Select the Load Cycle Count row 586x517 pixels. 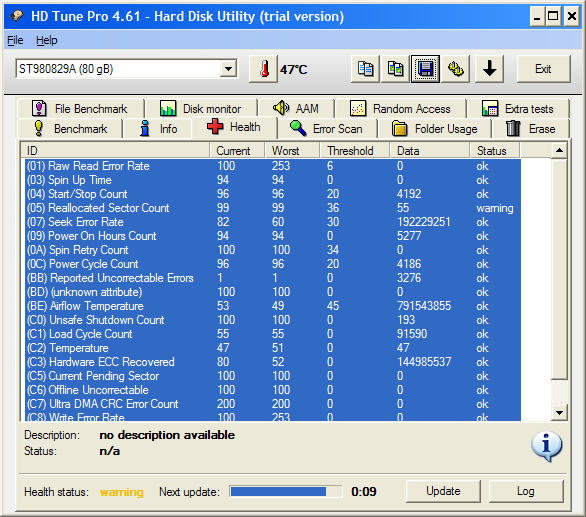click(273, 334)
